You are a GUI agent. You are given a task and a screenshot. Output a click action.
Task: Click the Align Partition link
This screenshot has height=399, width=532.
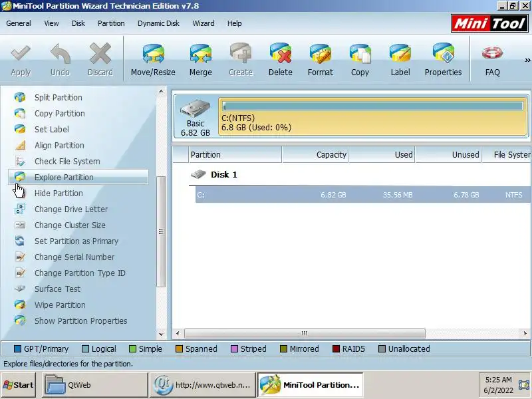click(x=59, y=145)
